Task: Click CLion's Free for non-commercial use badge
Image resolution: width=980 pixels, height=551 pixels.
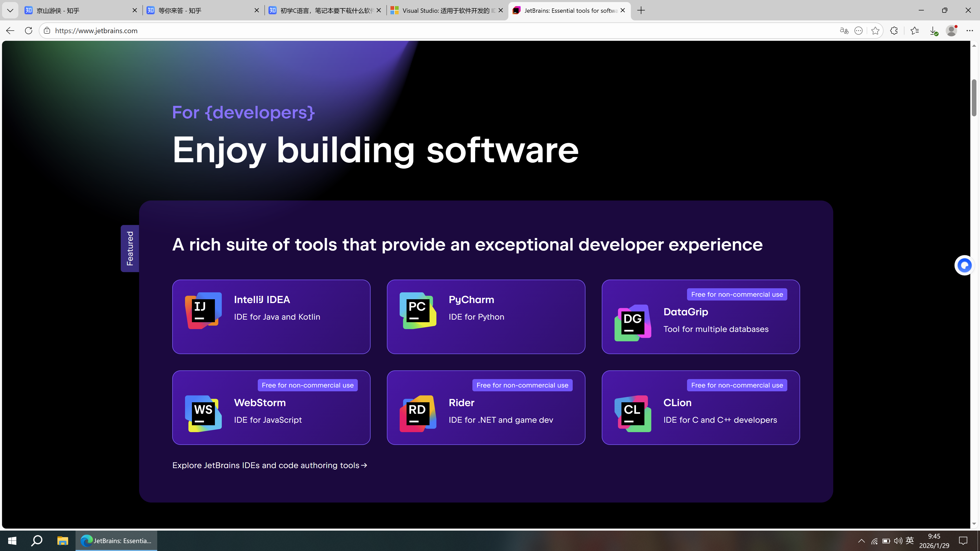Action: pyautogui.click(x=737, y=385)
